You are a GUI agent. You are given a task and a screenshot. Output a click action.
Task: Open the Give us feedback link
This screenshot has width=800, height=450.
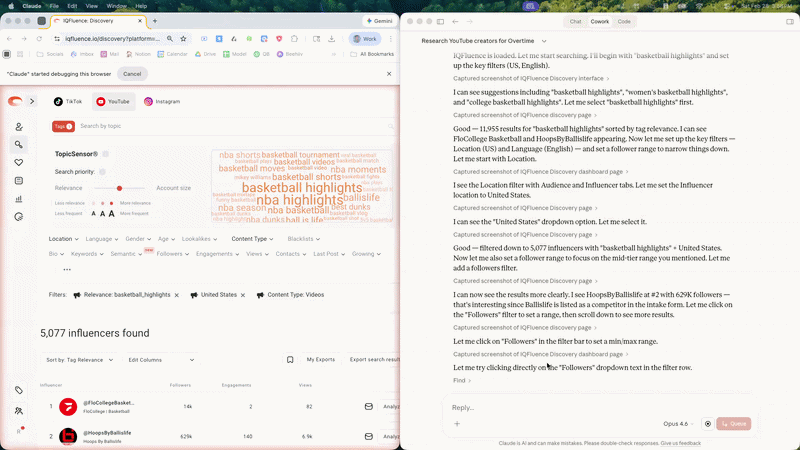pos(681,443)
